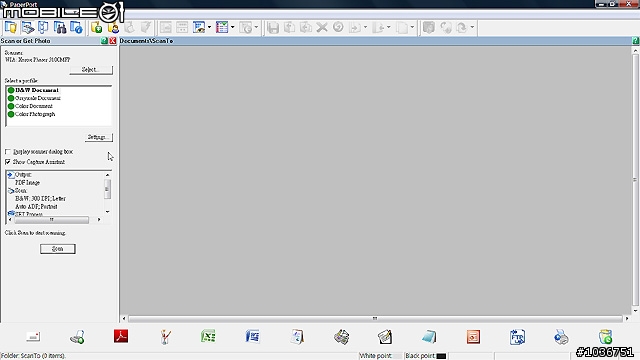Open desktop view icon dropdown arrow
640x360 pixels.
click(x=209, y=28)
